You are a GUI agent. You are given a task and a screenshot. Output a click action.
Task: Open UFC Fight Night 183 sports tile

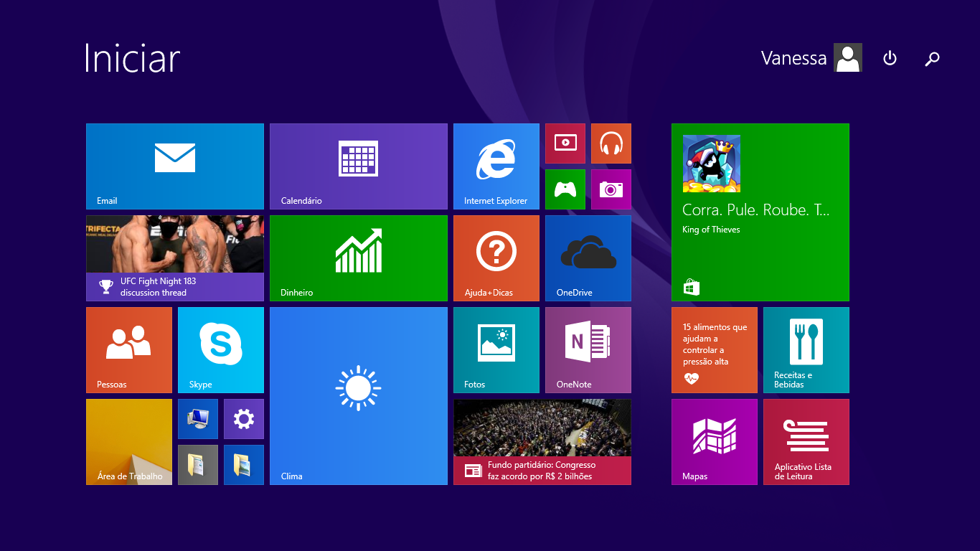point(175,258)
